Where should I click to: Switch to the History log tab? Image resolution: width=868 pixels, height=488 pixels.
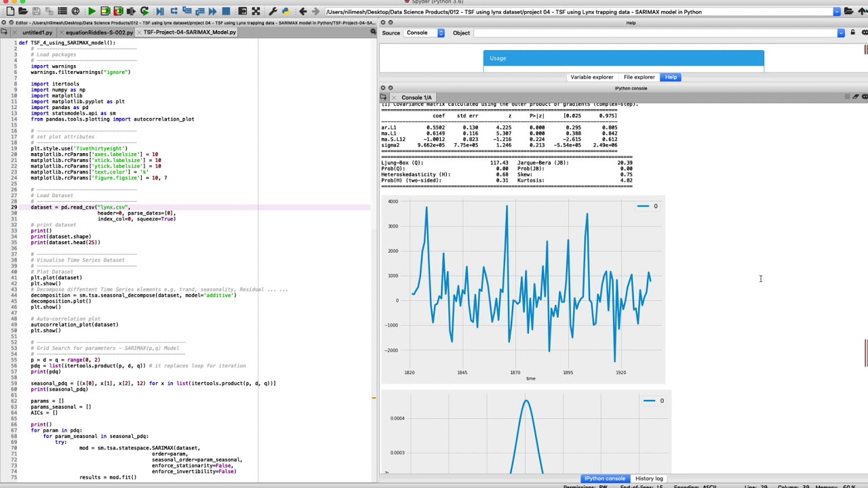coord(649,479)
